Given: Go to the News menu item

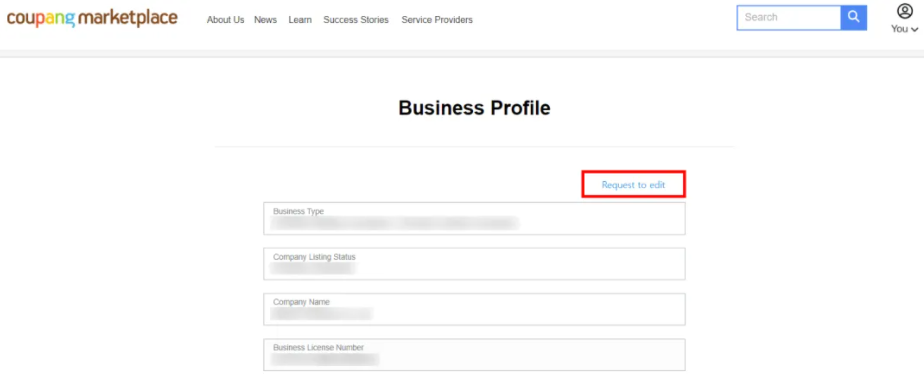Looking at the screenshot, I should 265,20.
